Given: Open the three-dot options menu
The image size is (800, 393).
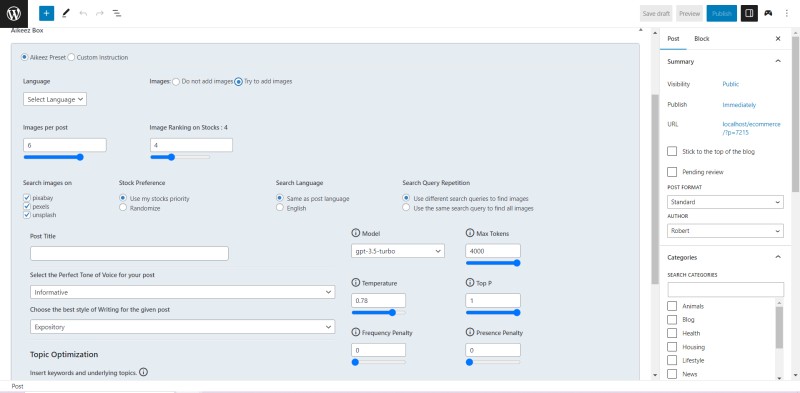Looking at the screenshot, I should (786, 13).
